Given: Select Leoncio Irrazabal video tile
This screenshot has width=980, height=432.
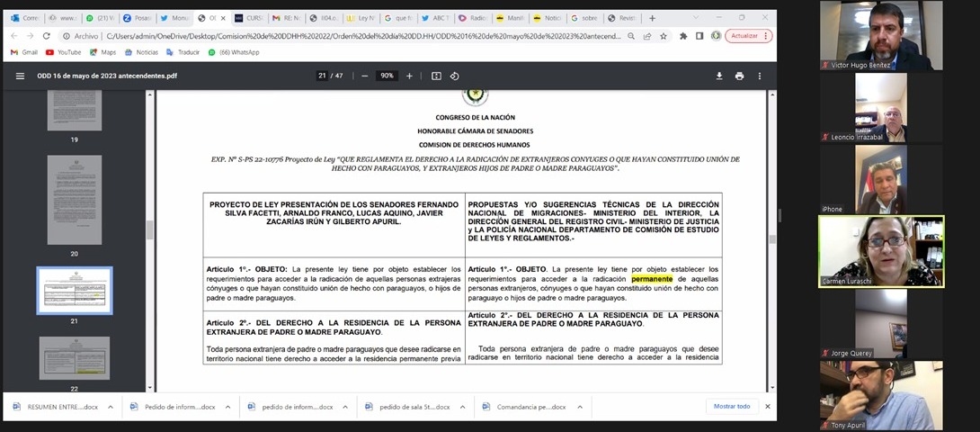Looking at the screenshot, I should coord(881,107).
